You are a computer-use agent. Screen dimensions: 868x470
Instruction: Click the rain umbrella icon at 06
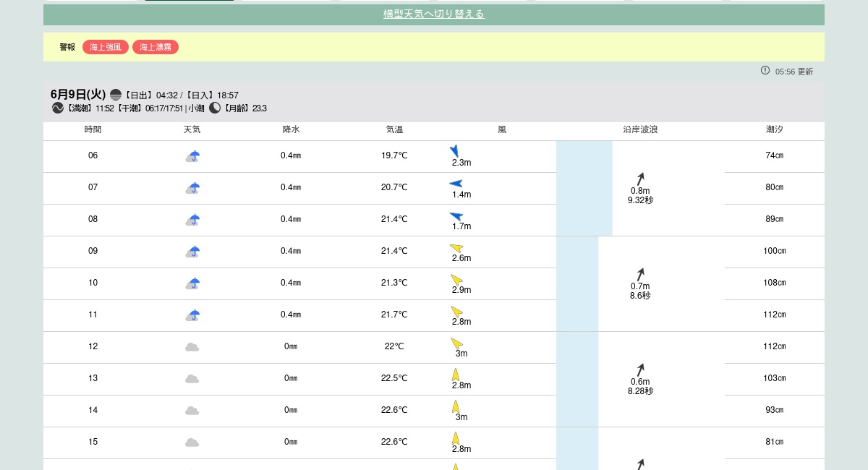(192, 155)
